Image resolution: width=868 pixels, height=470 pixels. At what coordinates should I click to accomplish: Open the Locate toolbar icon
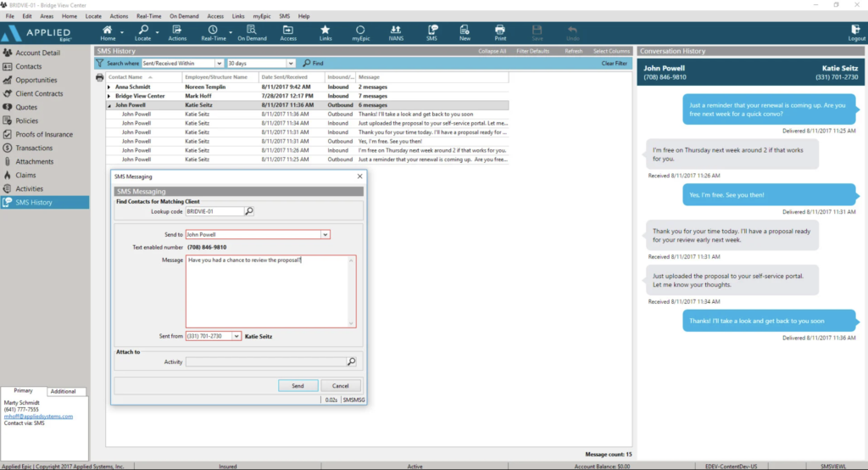coord(142,32)
